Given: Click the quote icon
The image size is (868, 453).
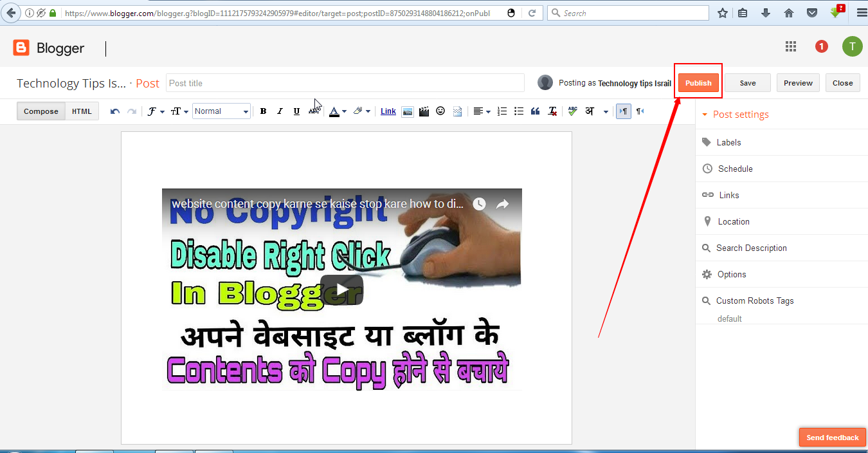Looking at the screenshot, I should (535, 111).
